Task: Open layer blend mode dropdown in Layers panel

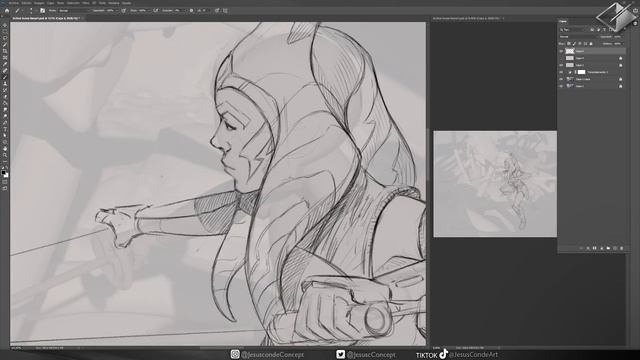Action: click(578, 37)
